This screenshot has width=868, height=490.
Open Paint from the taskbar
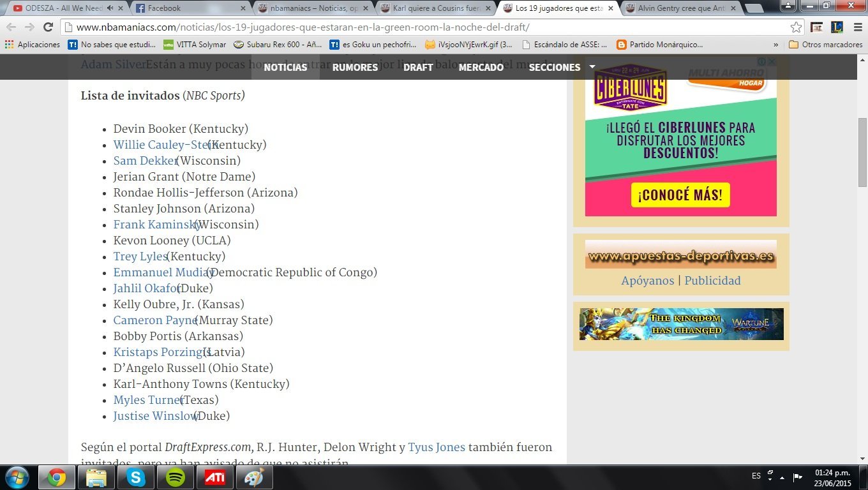click(254, 477)
